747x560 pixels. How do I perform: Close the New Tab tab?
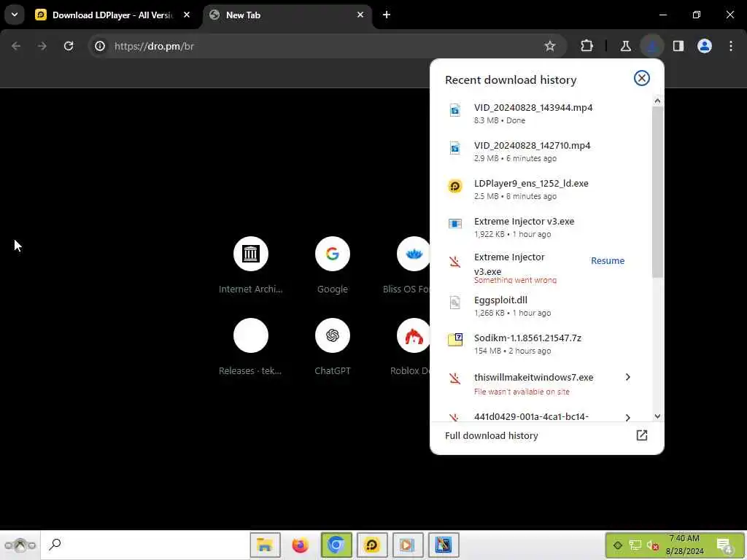360,15
